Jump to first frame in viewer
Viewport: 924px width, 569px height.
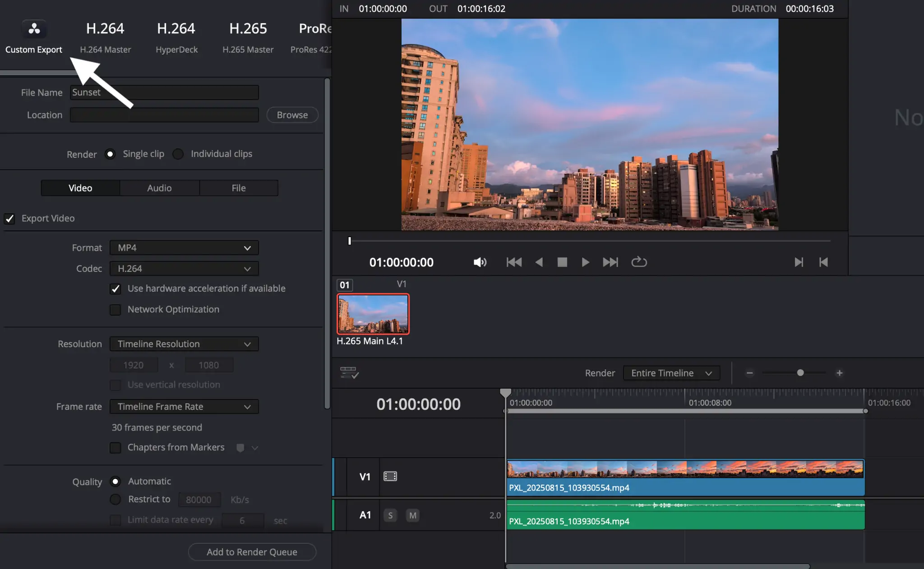[514, 262]
